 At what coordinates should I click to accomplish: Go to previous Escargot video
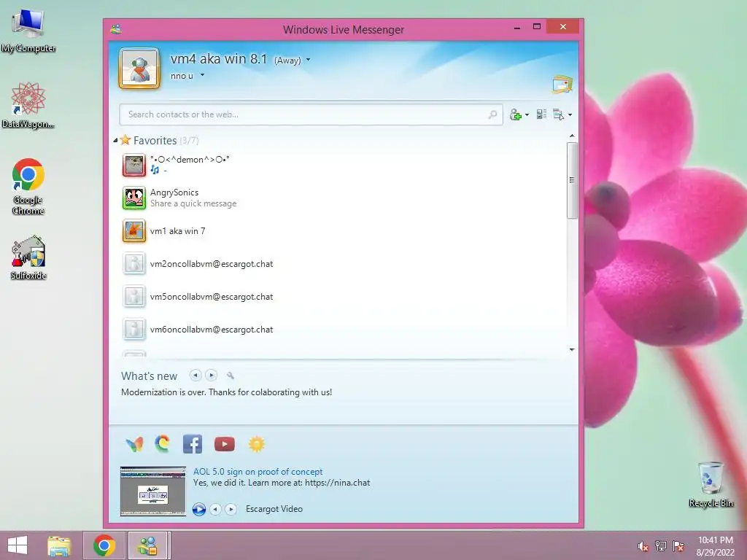(215, 509)
